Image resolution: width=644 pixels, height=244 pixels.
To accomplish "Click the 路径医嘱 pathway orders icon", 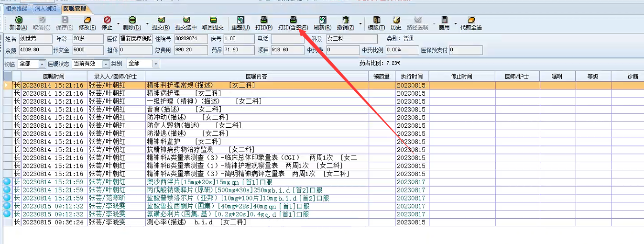I will tap(418, 20).
